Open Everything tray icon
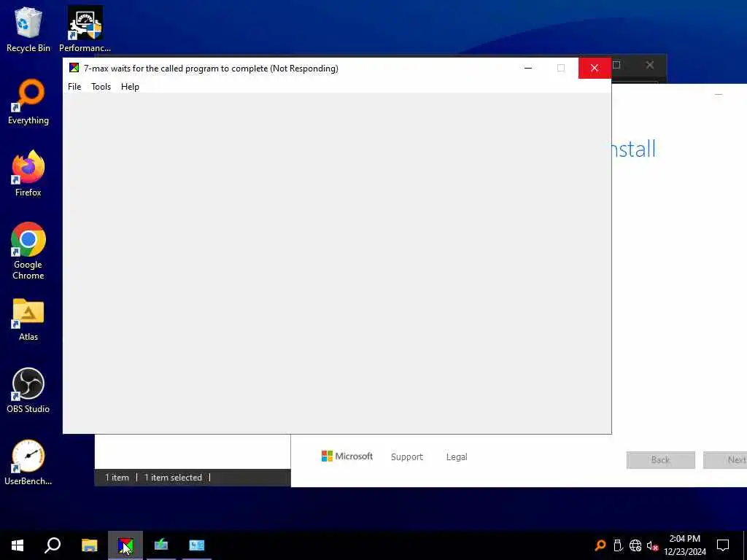Viewport: 747px width, 560px height. point(600,545)
